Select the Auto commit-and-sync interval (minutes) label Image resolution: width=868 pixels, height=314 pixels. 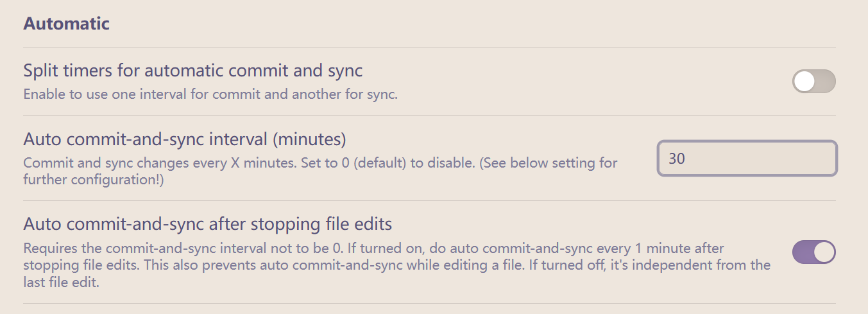click(x=185, y=138)
